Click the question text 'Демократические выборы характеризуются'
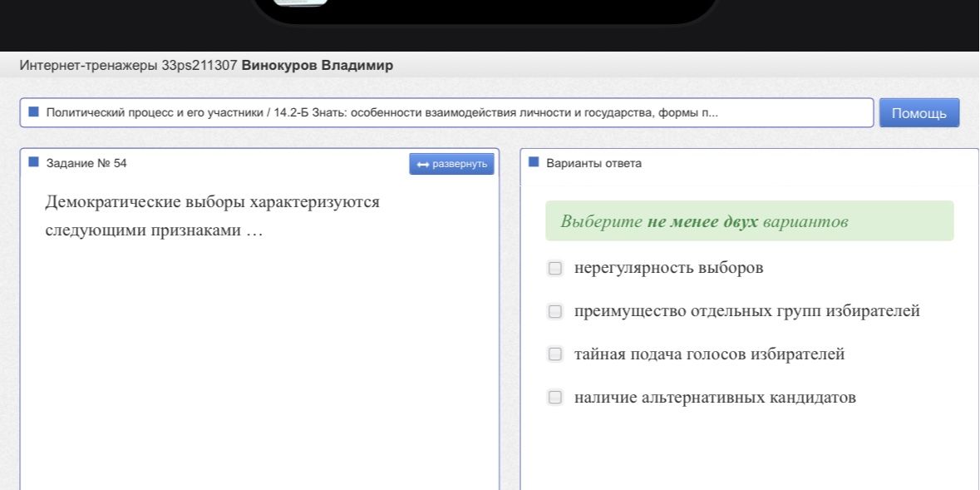Viewport: 980px width, 490px height. [212, 202]
